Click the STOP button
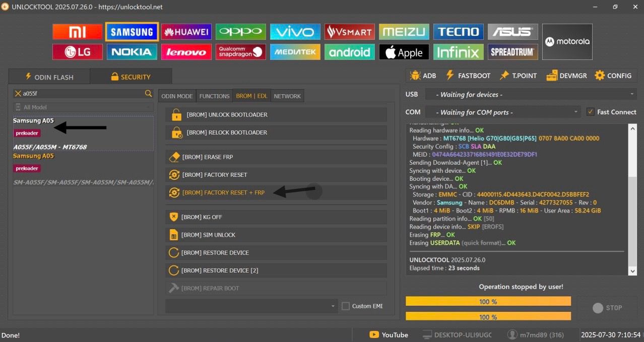The height and width of the screenshot is (342, 644). (x=607, y=308)
